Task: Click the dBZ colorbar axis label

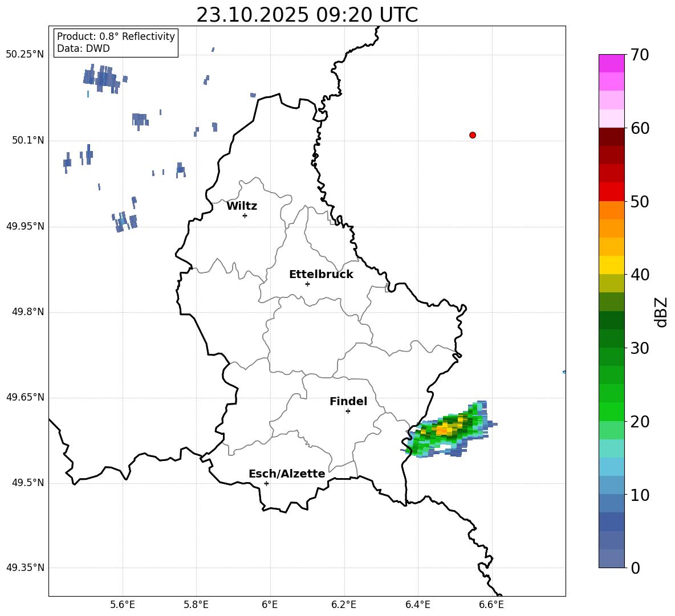Action: [662, 312]
